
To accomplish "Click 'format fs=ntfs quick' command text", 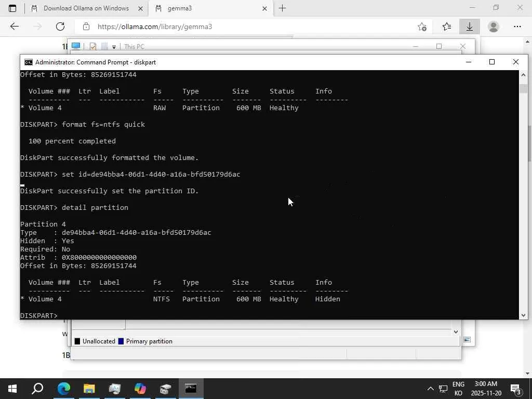I will 103,125.
